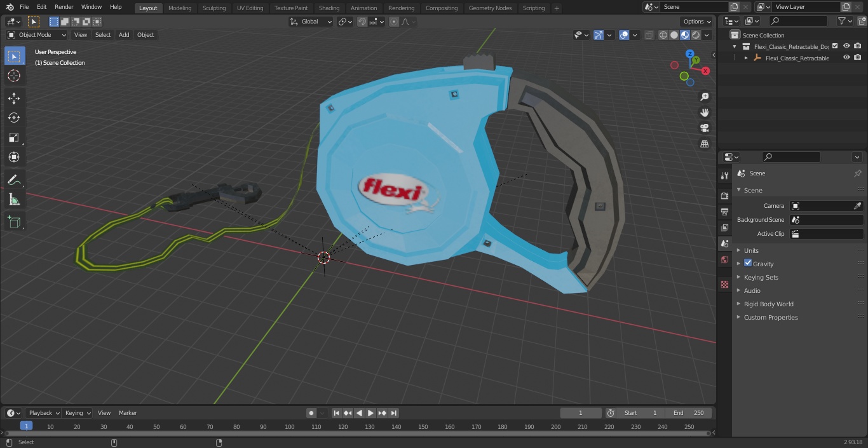868x448 pixels.
Task: Open the Object Mode dropdown
Action: point(37,35)
